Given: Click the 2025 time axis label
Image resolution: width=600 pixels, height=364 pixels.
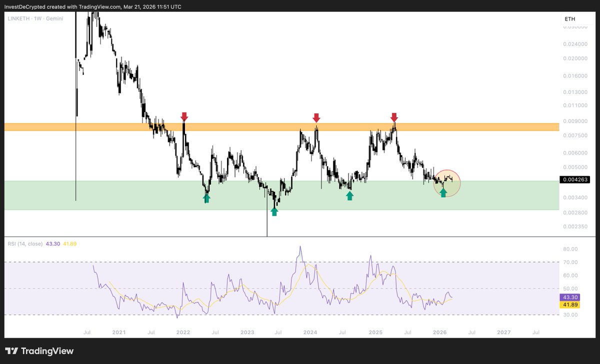Looking at the screenshot, I should click(x=375, y=332).
